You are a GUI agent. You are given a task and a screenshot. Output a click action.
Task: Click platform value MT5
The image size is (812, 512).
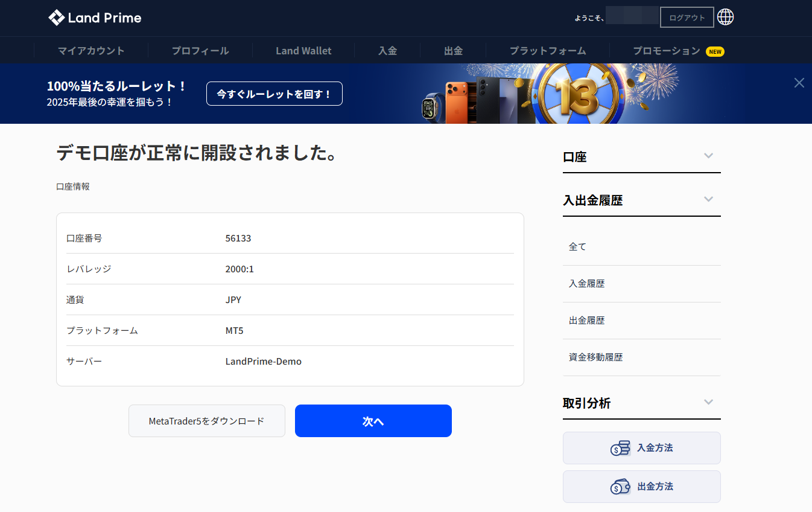235,330
